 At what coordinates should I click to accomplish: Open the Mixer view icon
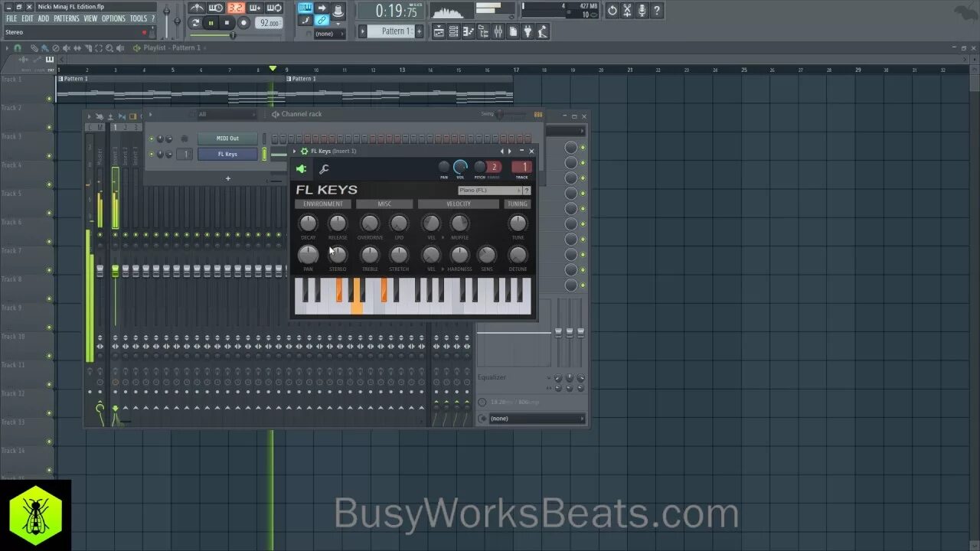pos(498,31)
